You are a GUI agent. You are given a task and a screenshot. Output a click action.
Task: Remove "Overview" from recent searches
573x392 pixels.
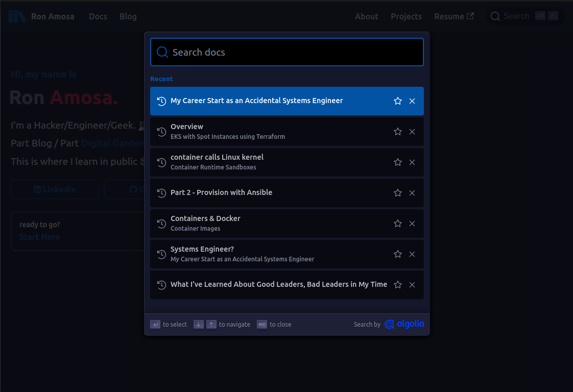[412, 131]
